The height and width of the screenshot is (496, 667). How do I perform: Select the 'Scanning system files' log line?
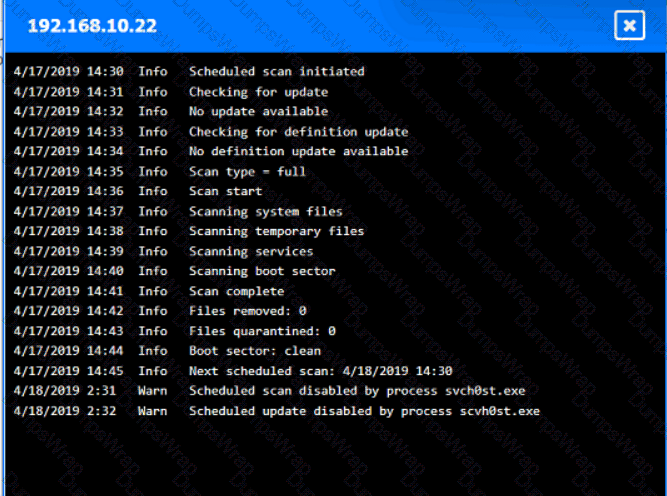pyautogui.click(x=265, y=211)
